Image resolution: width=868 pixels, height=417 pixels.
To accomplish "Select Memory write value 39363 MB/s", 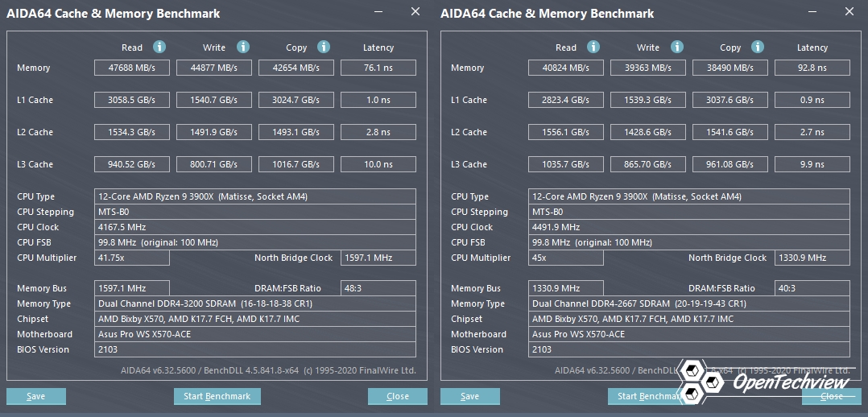I will [647, 68].
